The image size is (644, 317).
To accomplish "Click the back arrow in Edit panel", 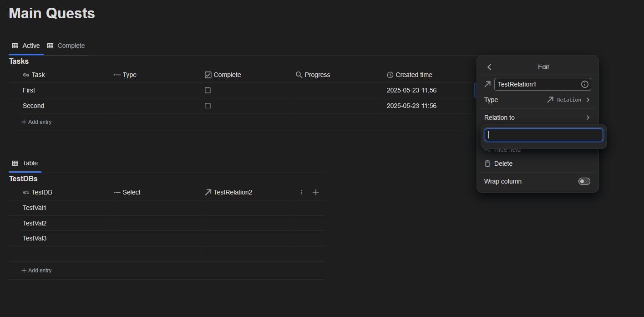I will click(489, 67).
